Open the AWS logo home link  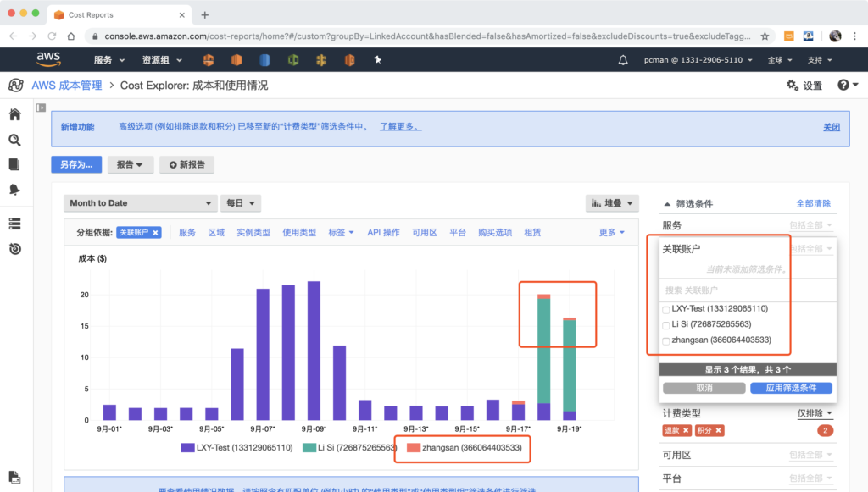click(x=48, y=59)
